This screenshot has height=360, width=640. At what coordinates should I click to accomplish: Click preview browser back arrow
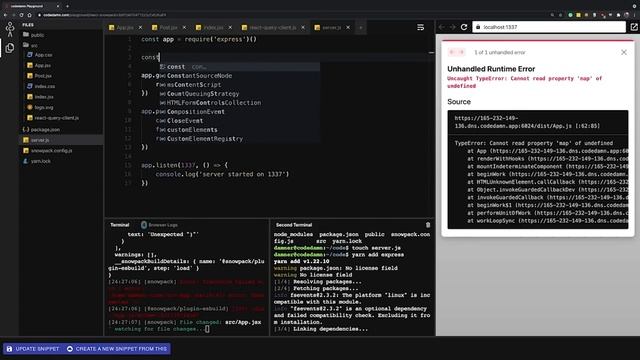tap(442, 27)
